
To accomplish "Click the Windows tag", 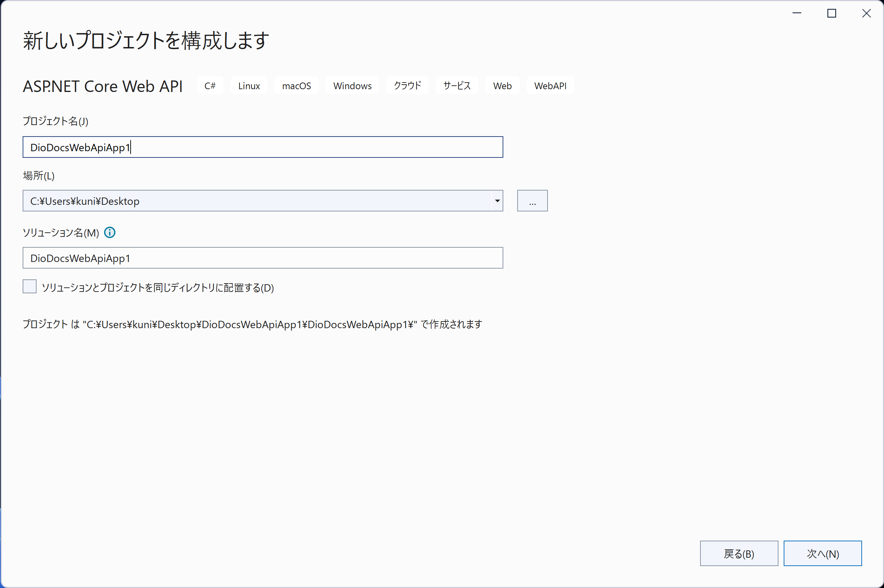I will (x=352, y=85).
